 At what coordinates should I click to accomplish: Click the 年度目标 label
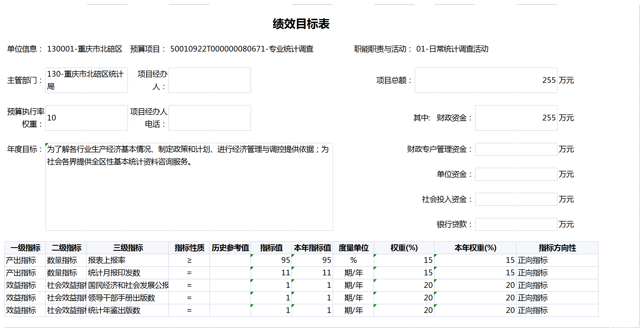25,149
